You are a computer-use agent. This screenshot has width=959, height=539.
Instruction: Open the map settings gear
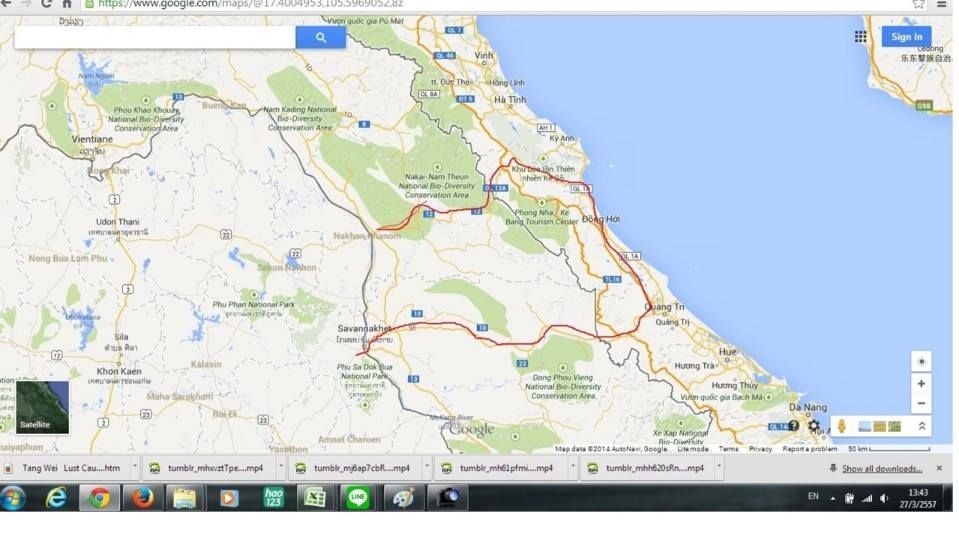coord(814,426)
